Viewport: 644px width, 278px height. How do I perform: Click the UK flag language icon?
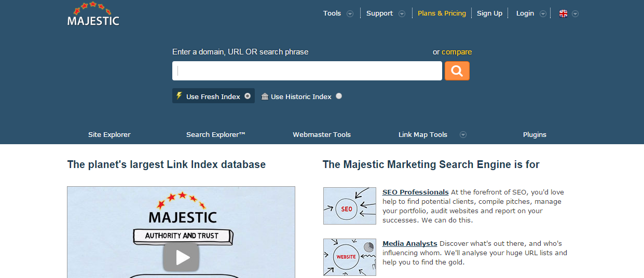[x=563, y=14]
